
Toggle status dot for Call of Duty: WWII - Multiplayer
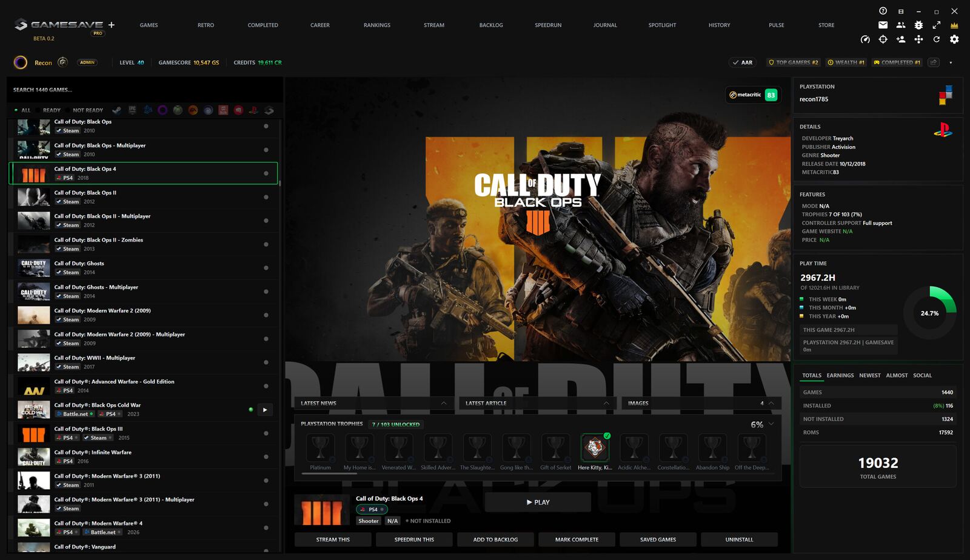click(266, 362)
